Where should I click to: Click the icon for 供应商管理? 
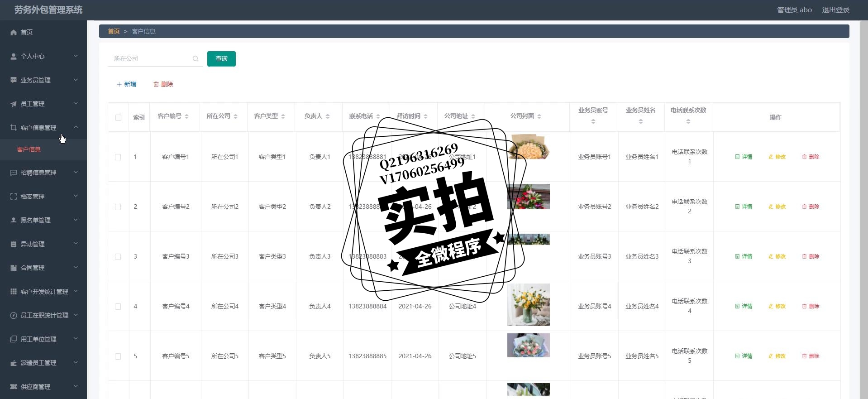pos(14,387)
